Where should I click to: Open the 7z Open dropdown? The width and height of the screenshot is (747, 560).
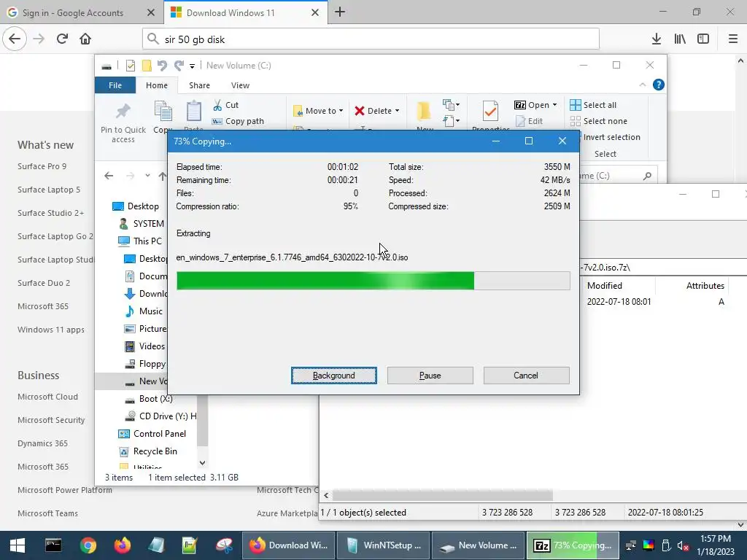tap(535, 105)
